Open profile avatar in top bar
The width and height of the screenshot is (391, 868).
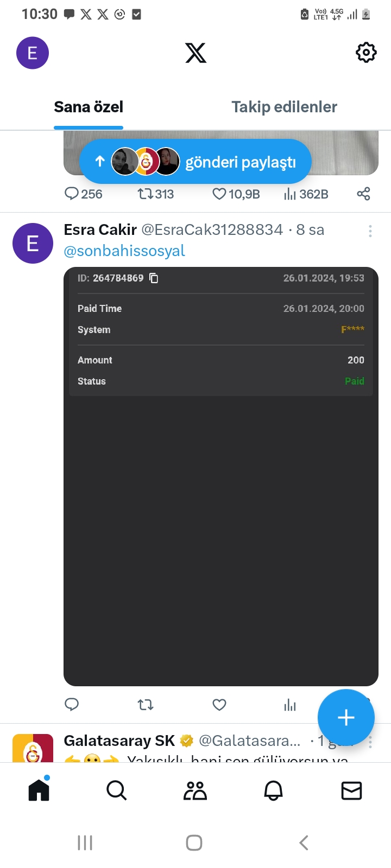pos(33,53)
